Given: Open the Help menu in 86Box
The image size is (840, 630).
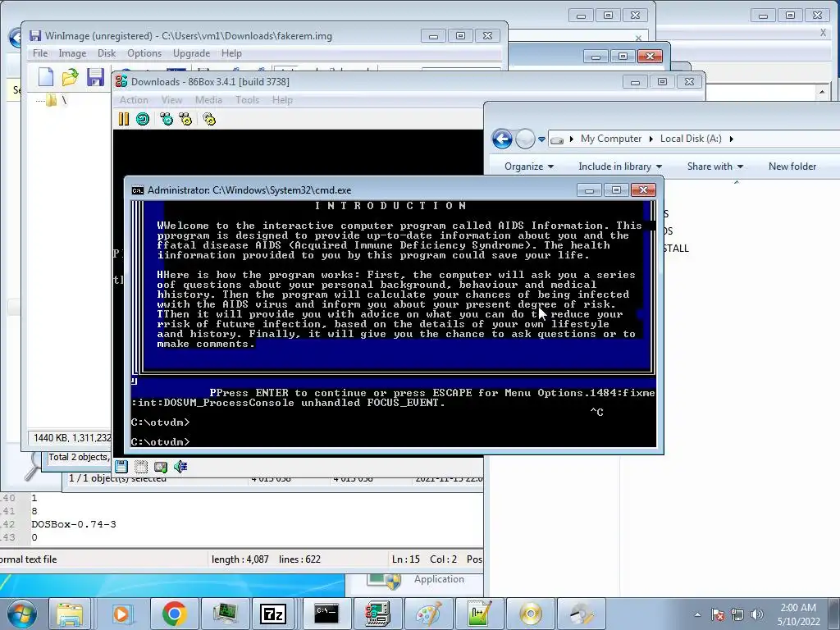Looking at the screenshot, I should pos(282,99).
